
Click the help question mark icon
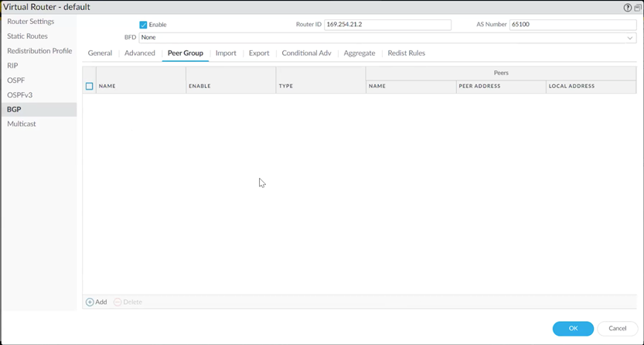pos(627,8)
